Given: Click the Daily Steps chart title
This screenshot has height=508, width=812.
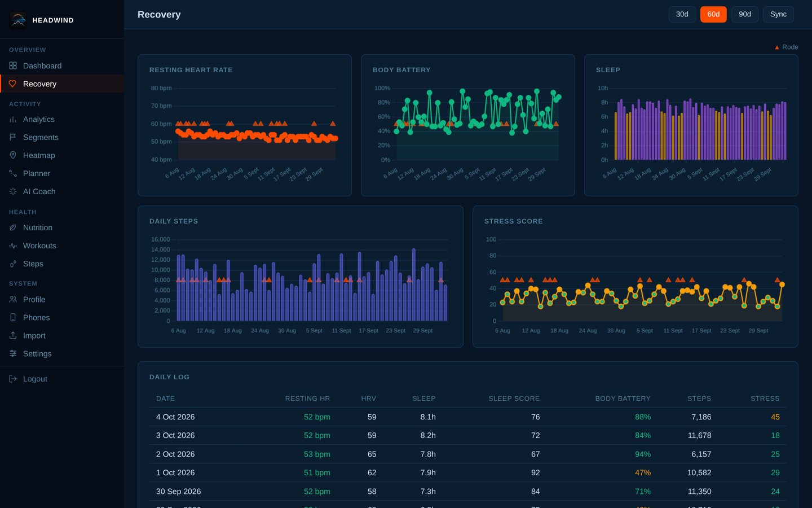Looking at the screenshot, I should (174, 221).
